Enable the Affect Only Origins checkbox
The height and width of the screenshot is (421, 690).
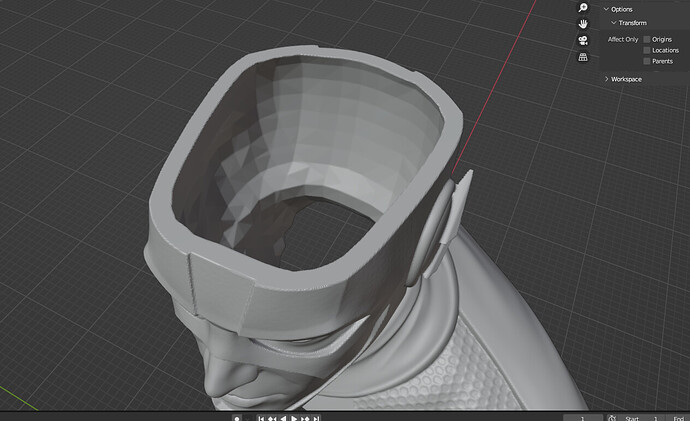pyautogui.click(x=647, y=39)
